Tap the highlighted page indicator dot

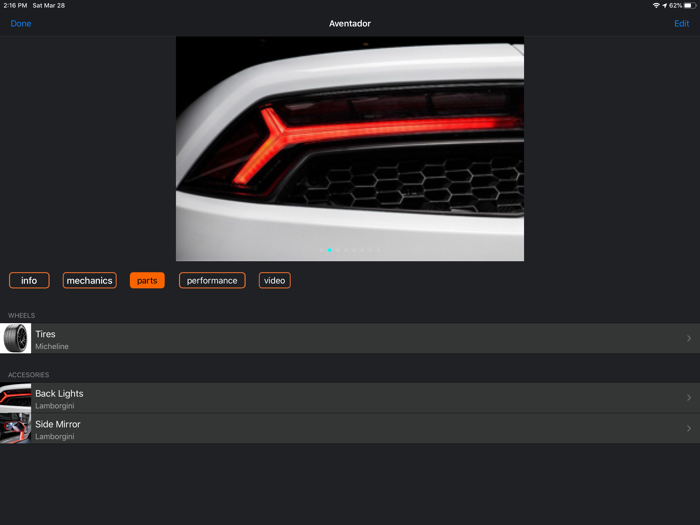pyautogui.click(x=329, y=250)
